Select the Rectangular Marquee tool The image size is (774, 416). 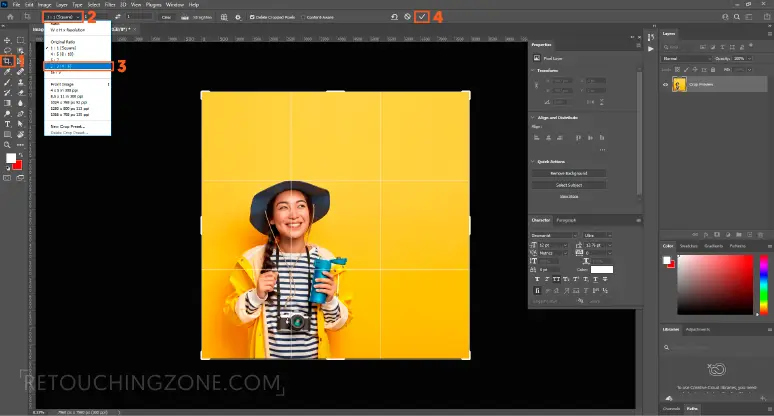pos(20,40)
